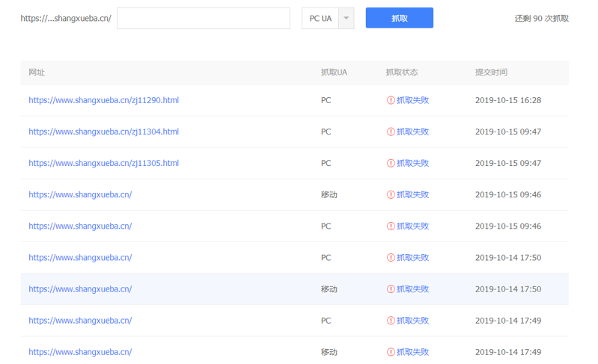Click the 抓取状态 column header
598x364 pixels.
click(402, 73)
